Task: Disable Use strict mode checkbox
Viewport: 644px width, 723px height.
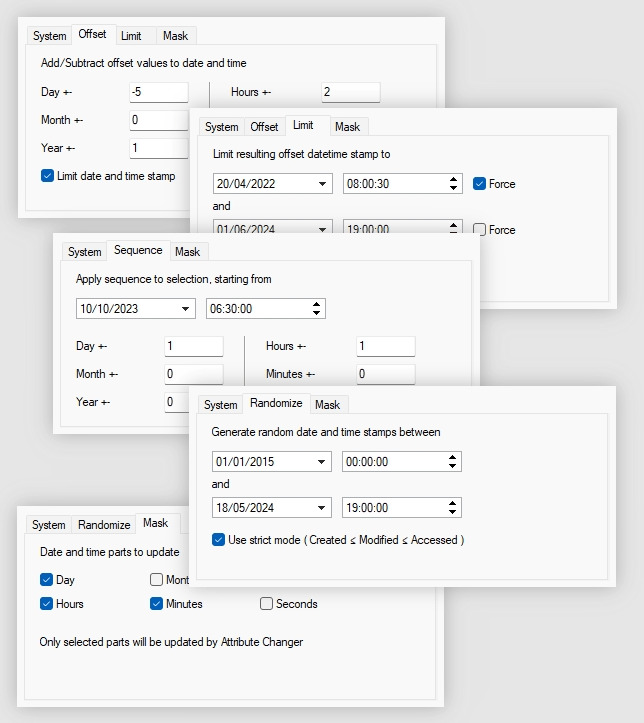Action: point(219,540)
